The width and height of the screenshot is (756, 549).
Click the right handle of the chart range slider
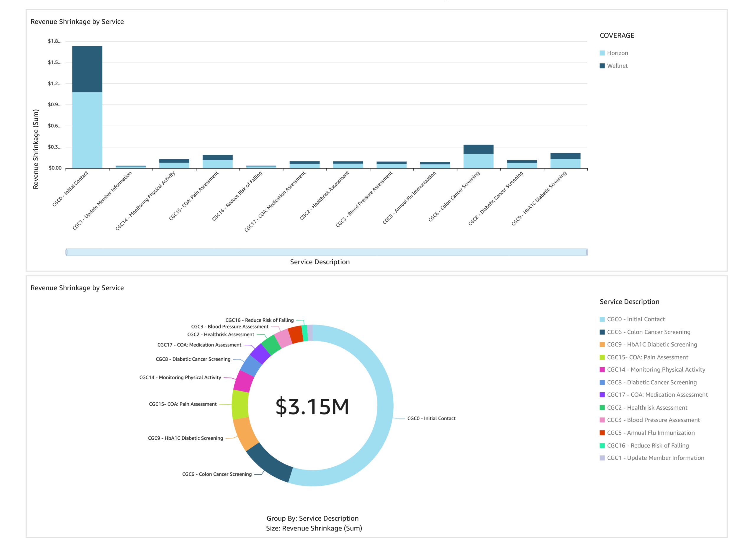click(x=587, y=252)
